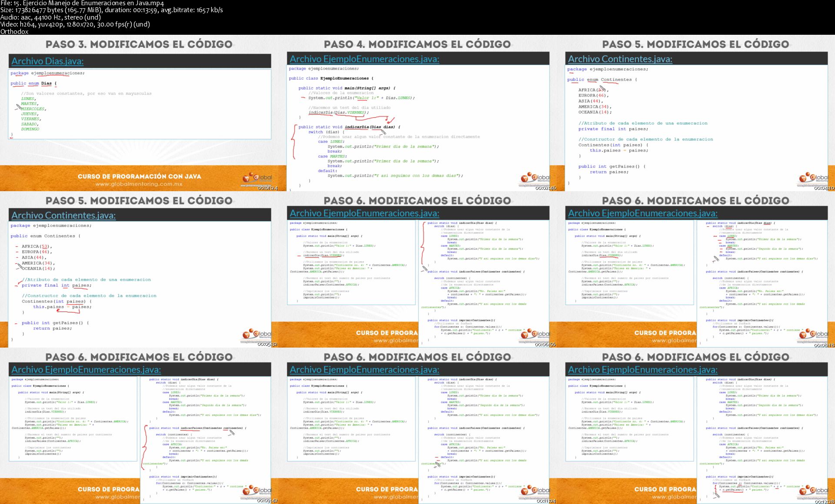Open the thumbnail frame stamped 00:02:46

[x=417, y=113]
